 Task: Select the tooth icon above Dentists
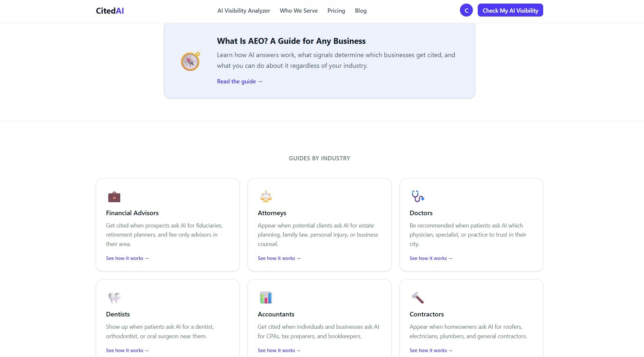click(x=114, y=298)
